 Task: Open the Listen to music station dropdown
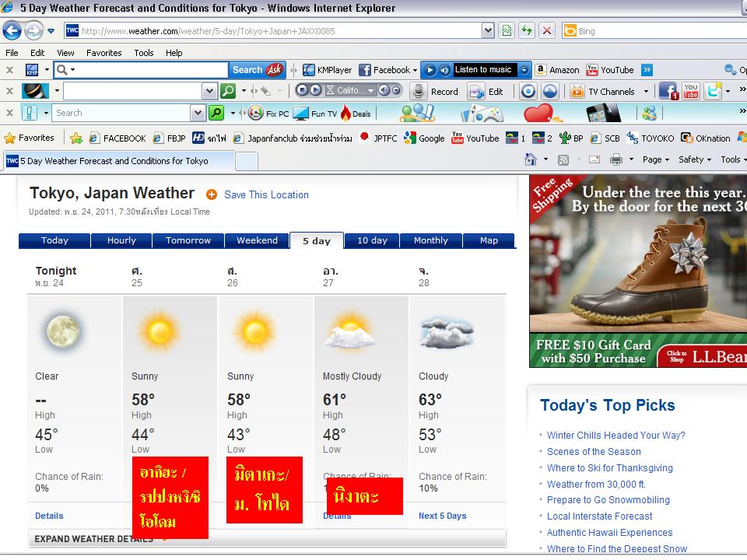pos(524,70)
